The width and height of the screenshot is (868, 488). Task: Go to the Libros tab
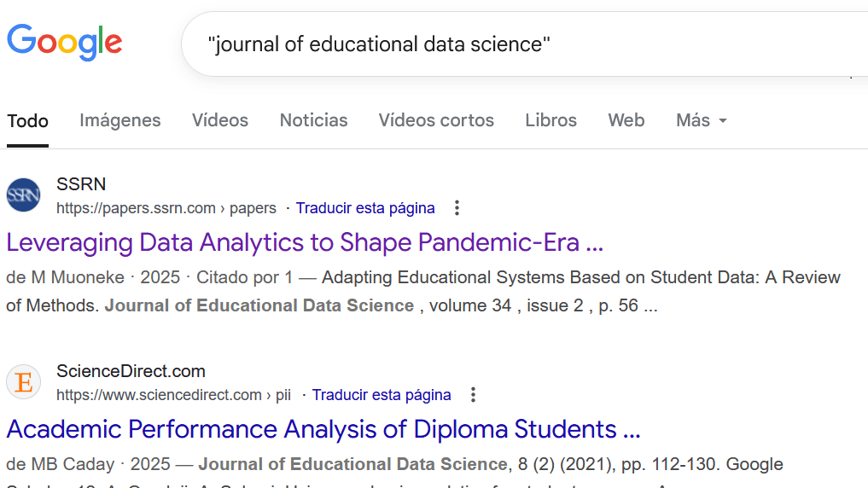pos(551,120)
